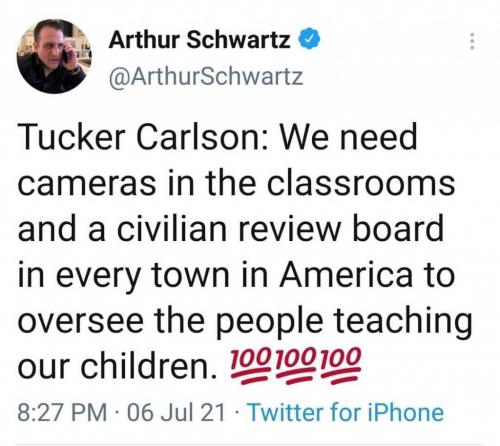Click the word teaching in the tweet
500x446 pixels.
click(402, 323)
